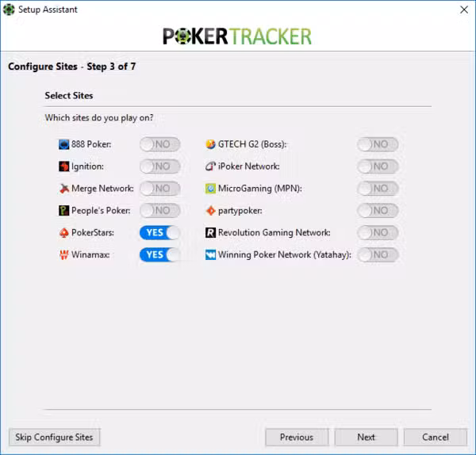Viewport: 476px width, 455px height.
Task: Click the 'partypoker:' label
Action: point(240,211)
